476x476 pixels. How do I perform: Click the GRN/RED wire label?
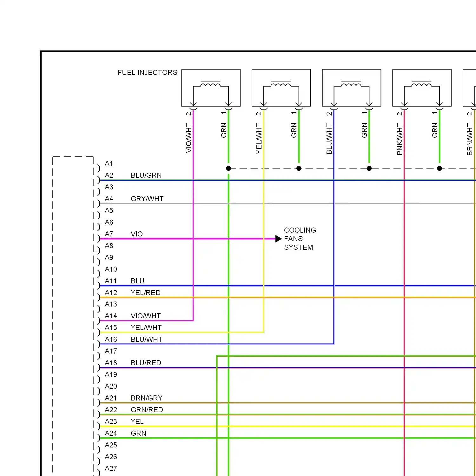(x=147, y=410)
